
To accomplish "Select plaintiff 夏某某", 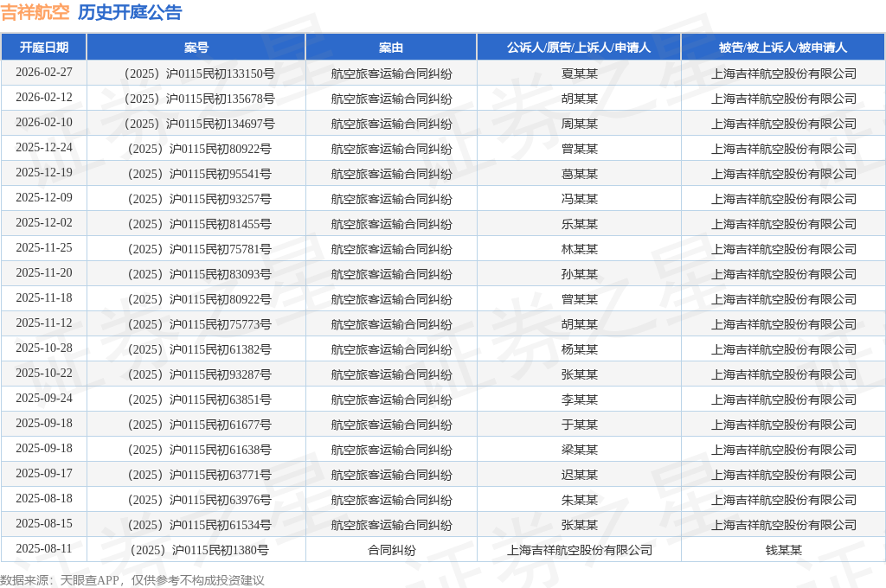I will pyautogui.click(x=579, y=73).
